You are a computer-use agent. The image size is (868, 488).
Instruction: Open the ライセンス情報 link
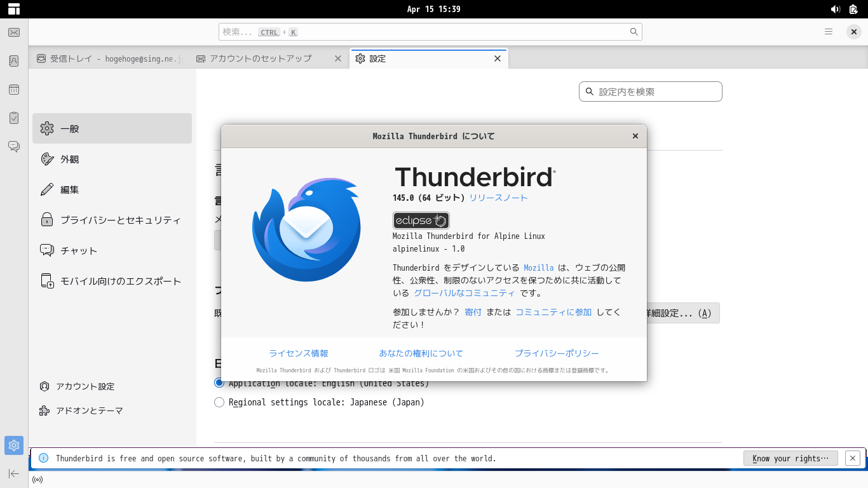point(299,353)
